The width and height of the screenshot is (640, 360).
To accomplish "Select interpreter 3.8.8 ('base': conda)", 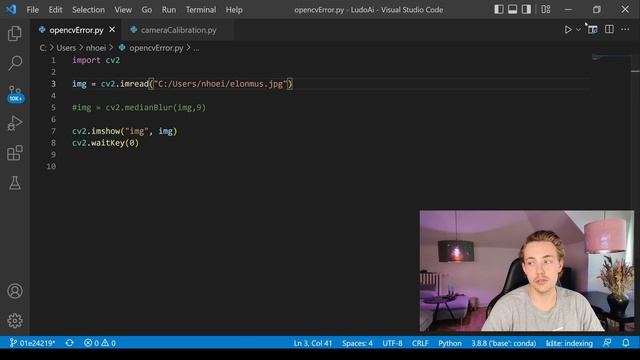I will pyautogui.click(x=504, y=343).
